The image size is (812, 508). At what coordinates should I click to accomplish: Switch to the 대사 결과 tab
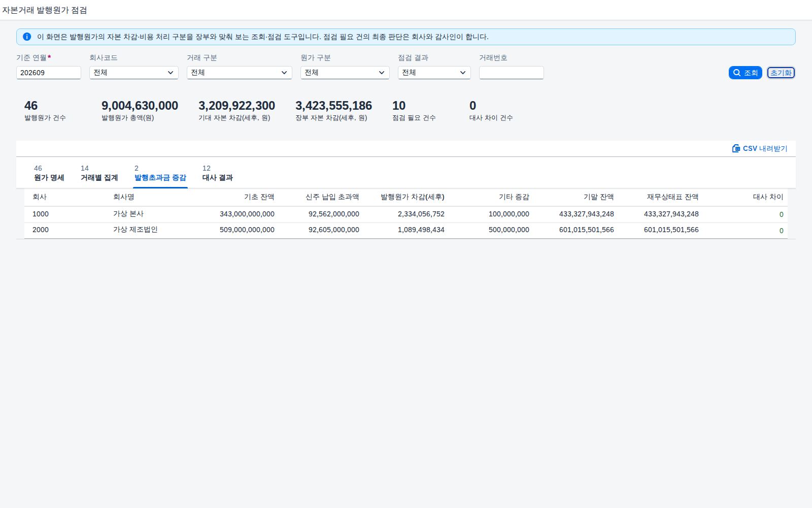pos(218,173)
